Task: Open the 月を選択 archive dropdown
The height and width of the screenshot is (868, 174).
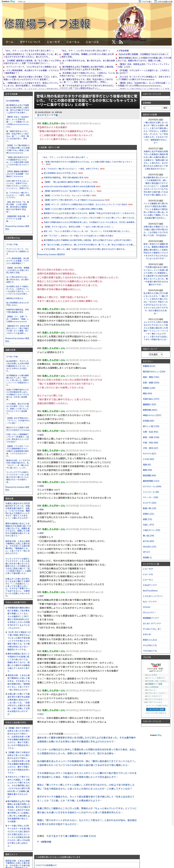Action: tap(156, 354)
